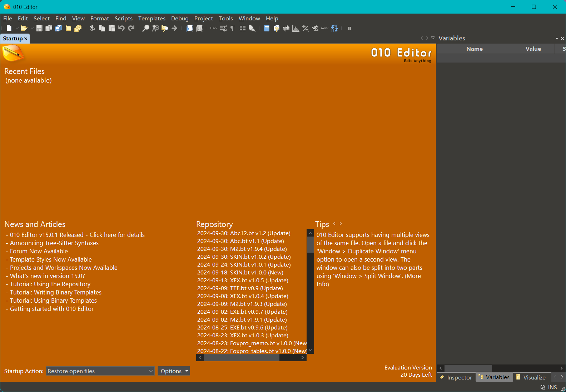This screenshot has height=392, width=566.
Task: Open the Calculator tool icon
Action: click(x=267, y=28)
